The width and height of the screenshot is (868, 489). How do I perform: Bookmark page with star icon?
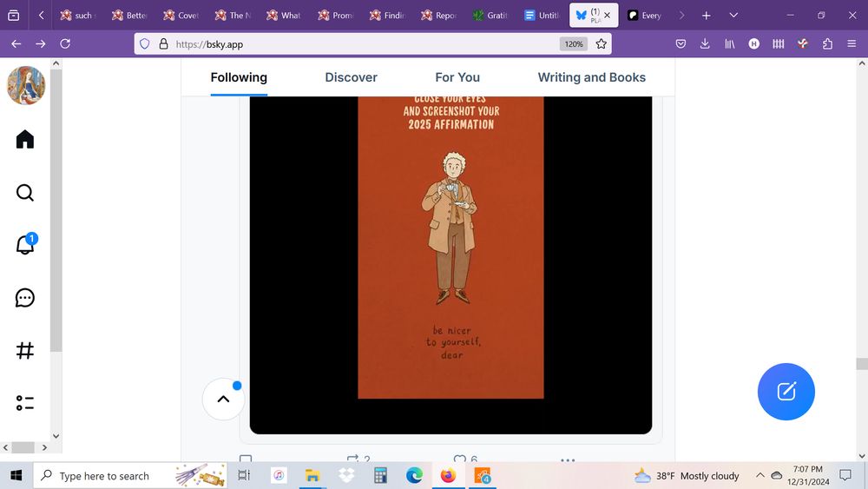[x=602, y=43]
